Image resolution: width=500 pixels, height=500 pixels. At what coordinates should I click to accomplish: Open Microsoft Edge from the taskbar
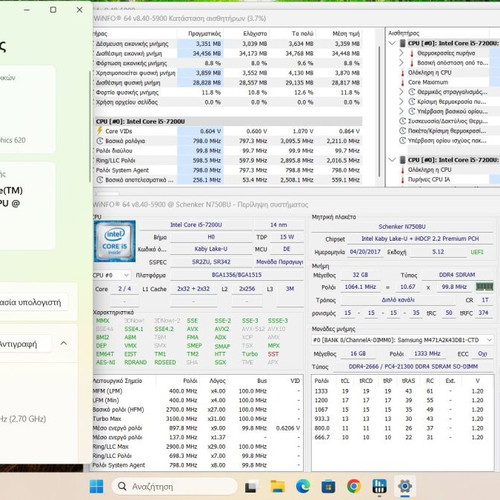(303, 487)
